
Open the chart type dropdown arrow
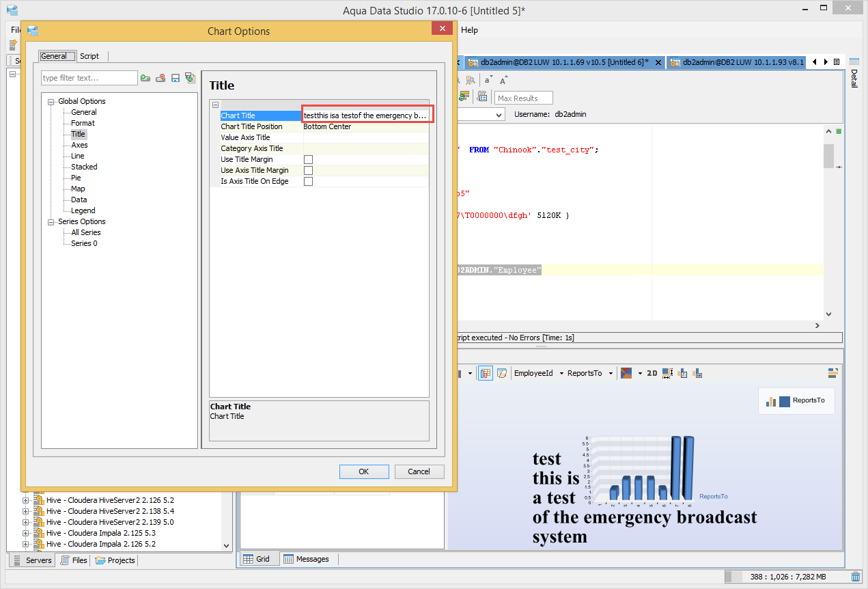[x=471, y=373]
